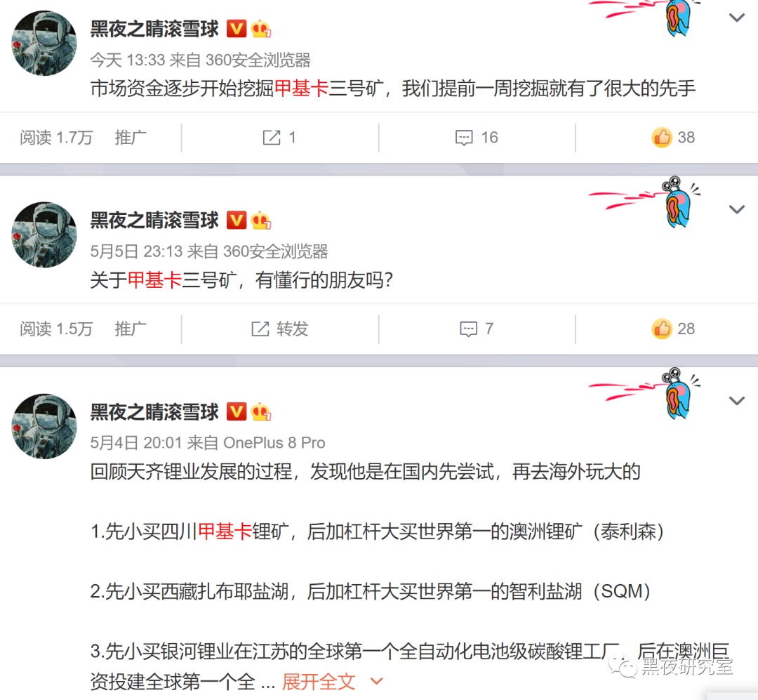This screenshot has width=758, height=700.
Task: Click 5月4日 20:01 timestamp on third post
Action: pos(136,442)
